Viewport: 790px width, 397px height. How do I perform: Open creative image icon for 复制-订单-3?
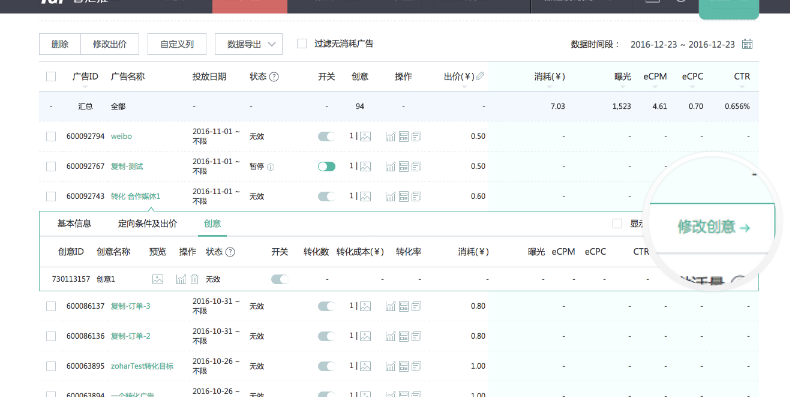(x=365, y=306)
